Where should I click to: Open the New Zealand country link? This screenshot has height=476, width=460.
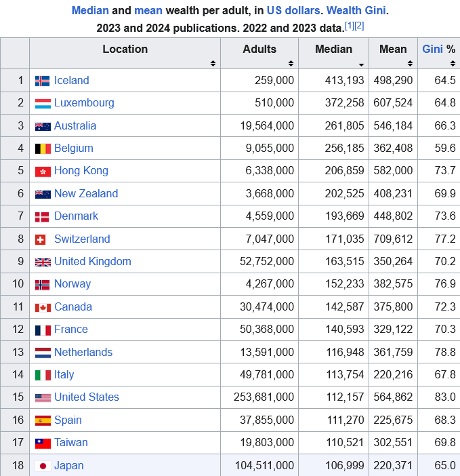point(86,193)
